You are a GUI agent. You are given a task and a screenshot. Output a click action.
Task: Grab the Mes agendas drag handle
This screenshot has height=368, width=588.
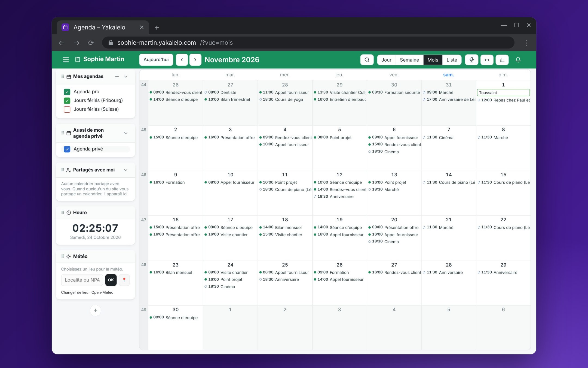click(63, 76)
